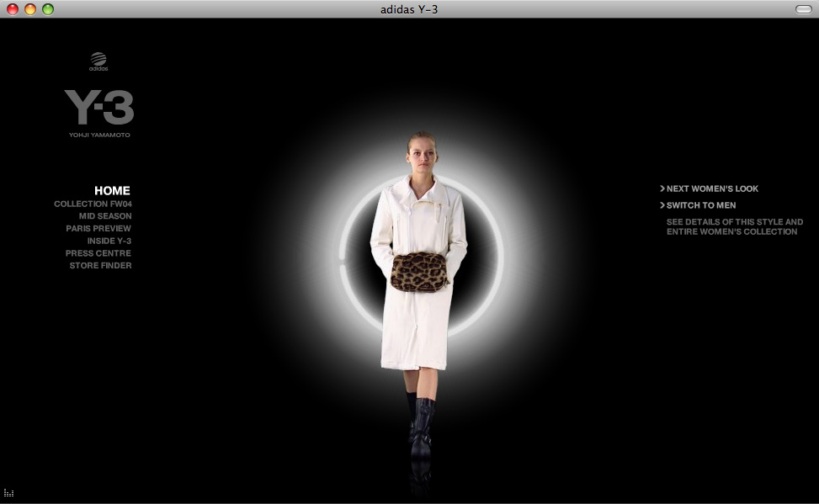The width and height of the screenshot is (819, 504).
Task: Show the Next Women's Look
Action: [x=712, y=188]
